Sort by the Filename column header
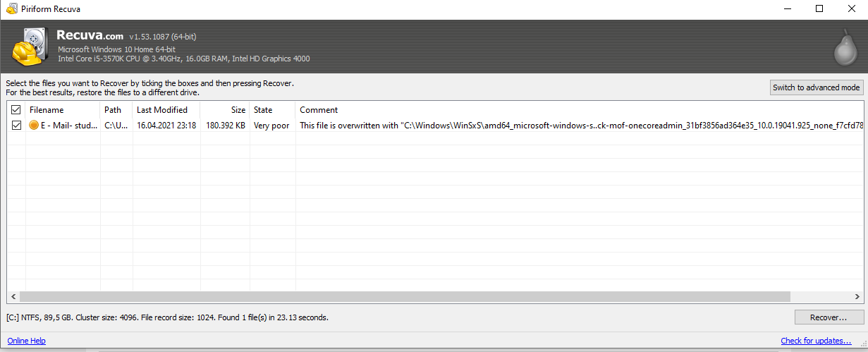The height and width of the screenshot is (352, 868). (x=63, y=110)
